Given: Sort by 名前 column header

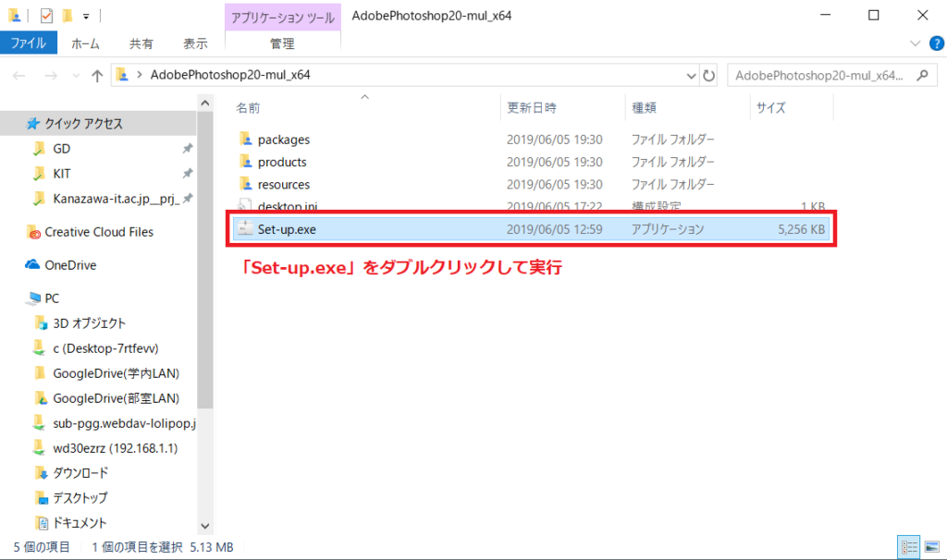Looking at the screenshot, I should pos(248,108).
